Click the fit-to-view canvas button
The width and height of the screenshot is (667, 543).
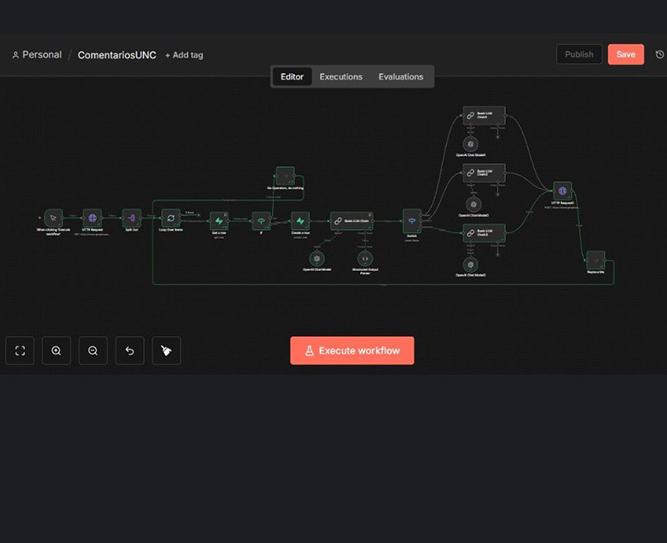point(20,351)
